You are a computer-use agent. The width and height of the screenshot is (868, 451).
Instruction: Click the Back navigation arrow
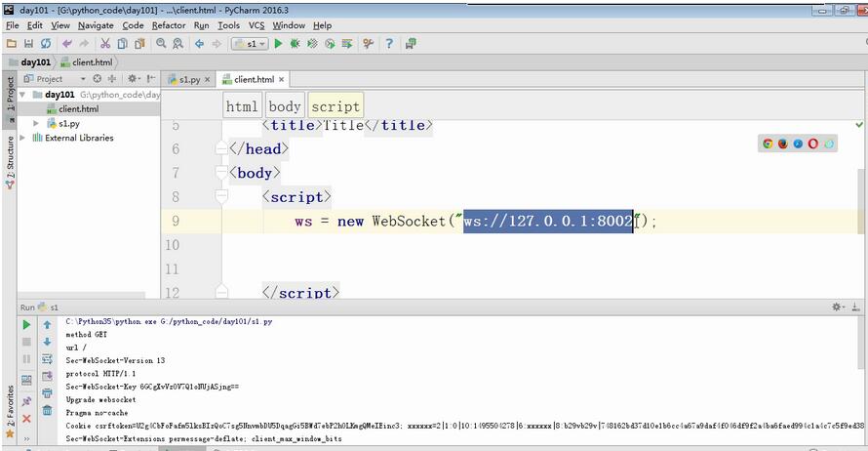[199, 43]
